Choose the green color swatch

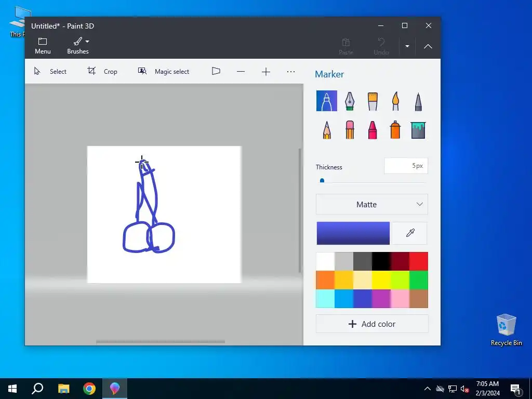click(418, 280)
